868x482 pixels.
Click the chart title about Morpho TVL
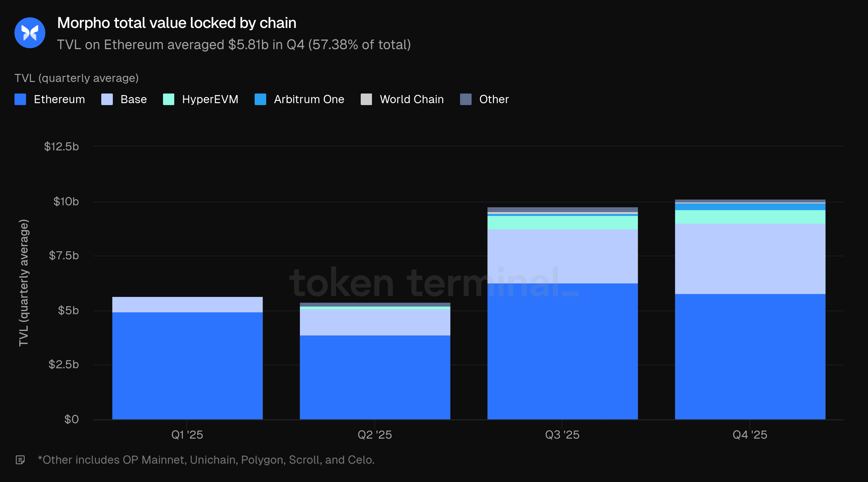(176, 23)
